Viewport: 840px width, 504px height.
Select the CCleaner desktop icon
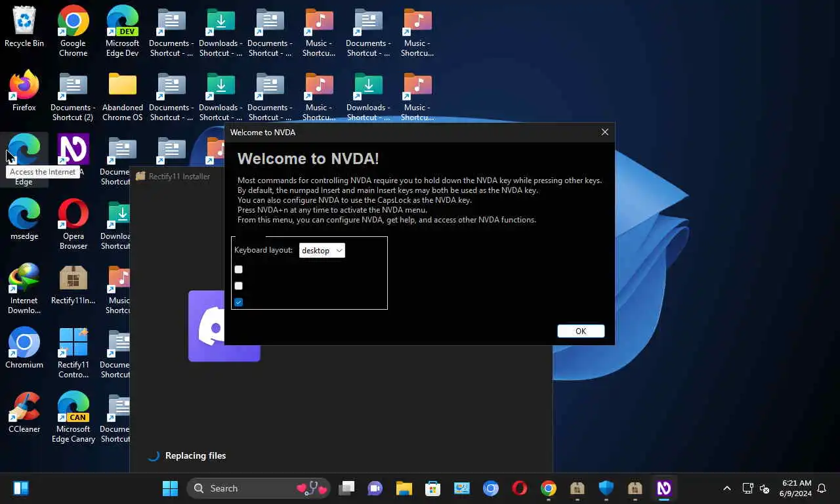[24, 413]
